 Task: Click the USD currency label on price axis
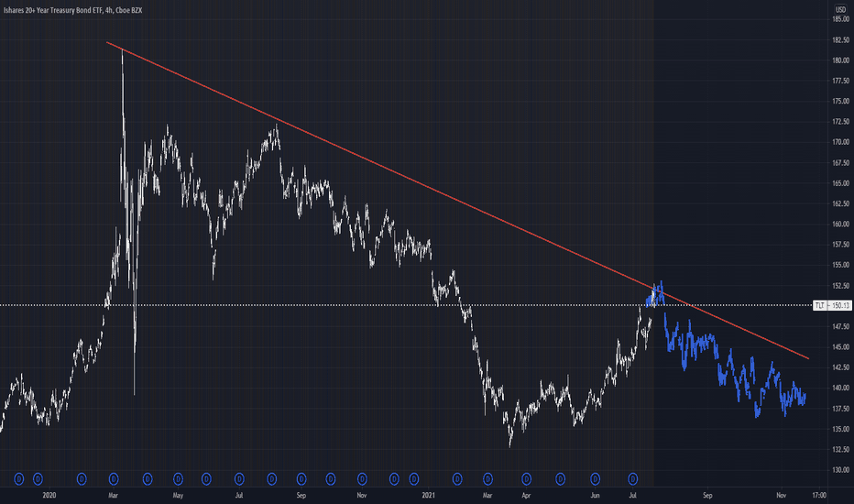pos(840,10)
